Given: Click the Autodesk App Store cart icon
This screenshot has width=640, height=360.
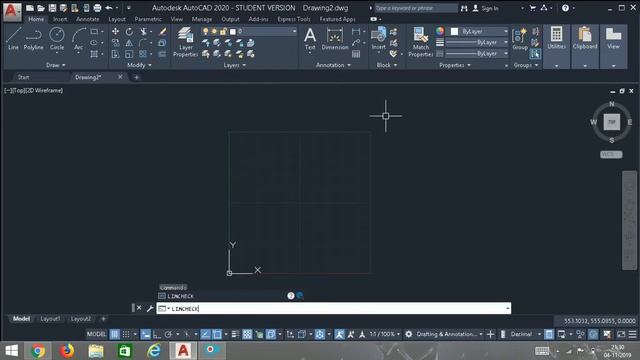Looking at the screenshot, I should (533, 8).
